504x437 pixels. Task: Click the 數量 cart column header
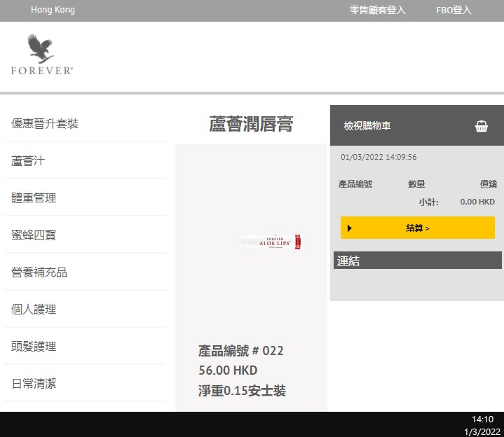[x=416, y=184]
